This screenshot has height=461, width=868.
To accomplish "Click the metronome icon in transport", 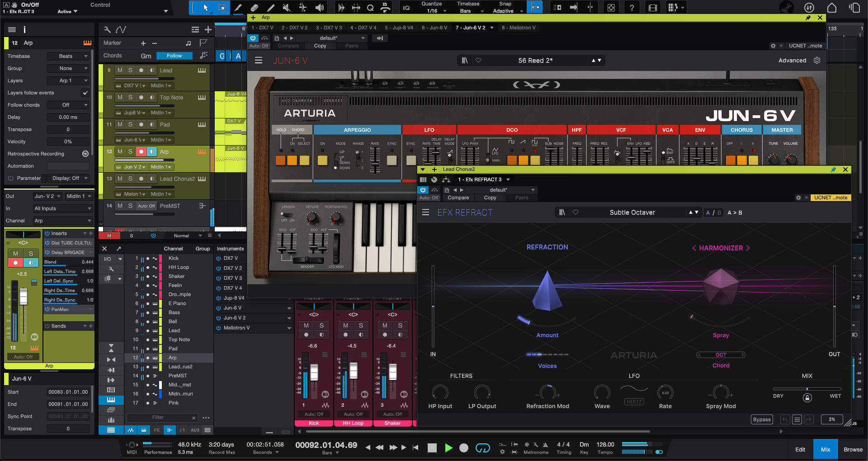I will (545, 445).
